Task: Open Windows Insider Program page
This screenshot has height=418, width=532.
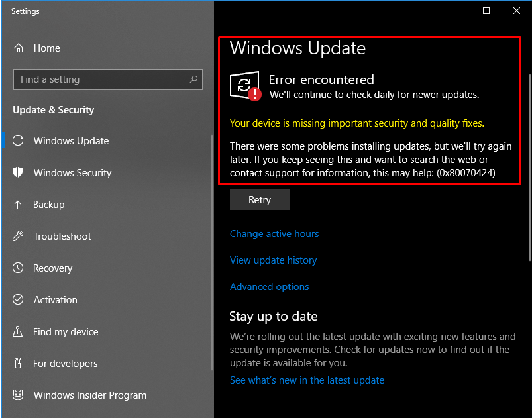Action: 90,395
